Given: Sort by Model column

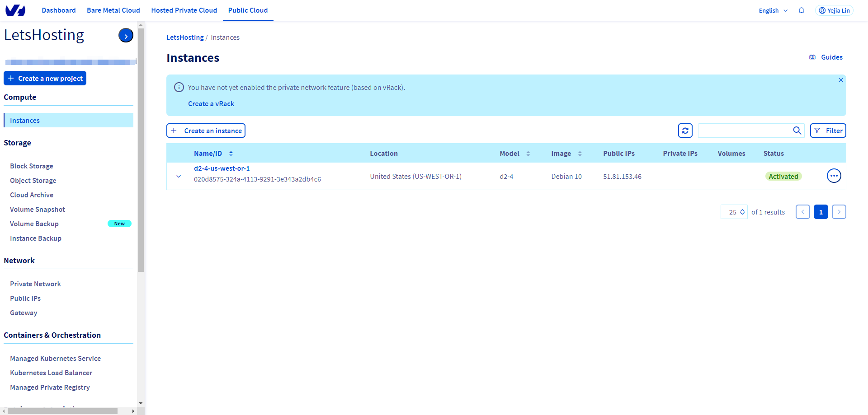Looking at the screenshot, I should tap(515, 154).
